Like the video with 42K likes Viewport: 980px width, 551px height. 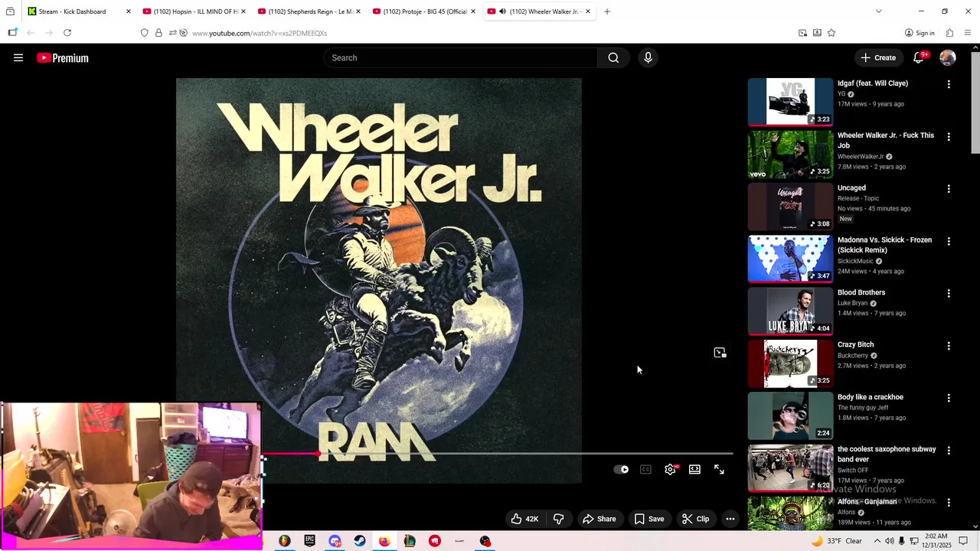point(525,519)
